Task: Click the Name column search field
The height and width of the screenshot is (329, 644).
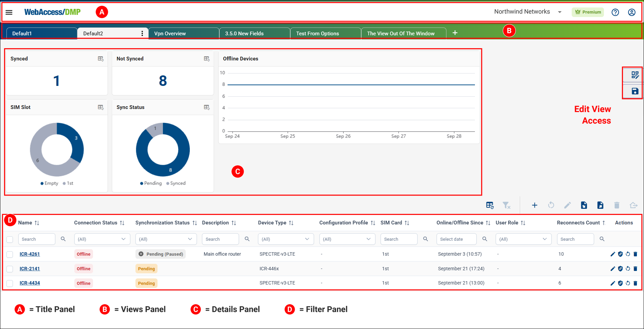Action: [x=37, y=239]
